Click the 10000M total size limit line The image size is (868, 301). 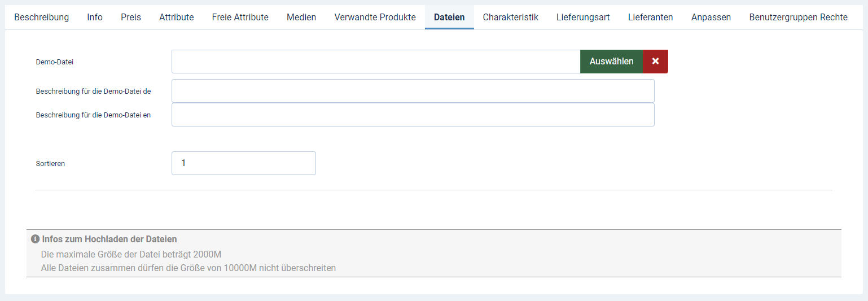pos(188,268)
